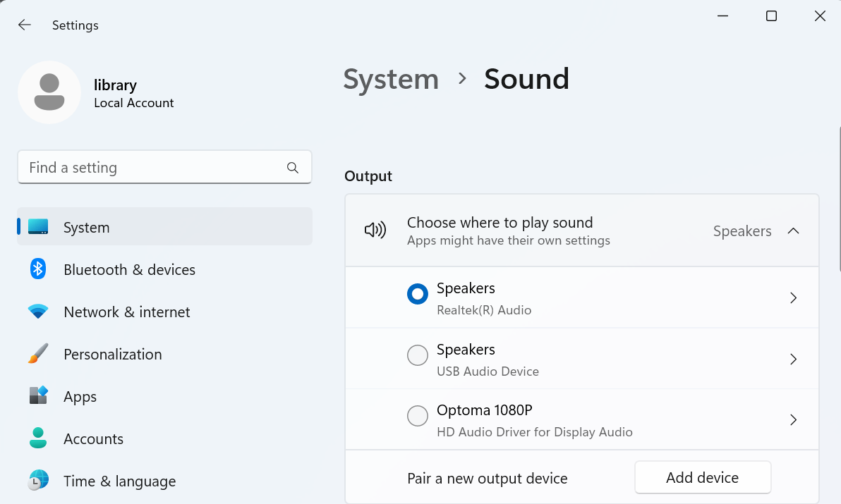Click the search magnifier icon

pyautogui.click(x=293, y=168)
